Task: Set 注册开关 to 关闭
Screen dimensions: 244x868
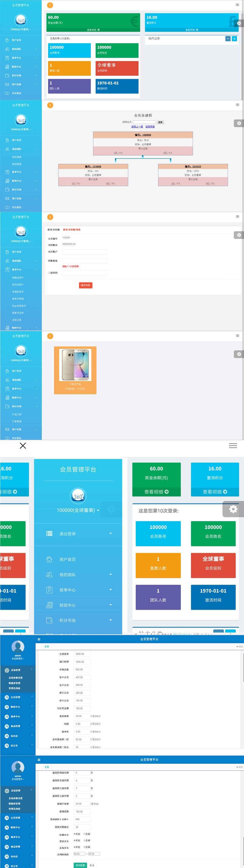Action: pyautogui.click(x=84, y=834)
